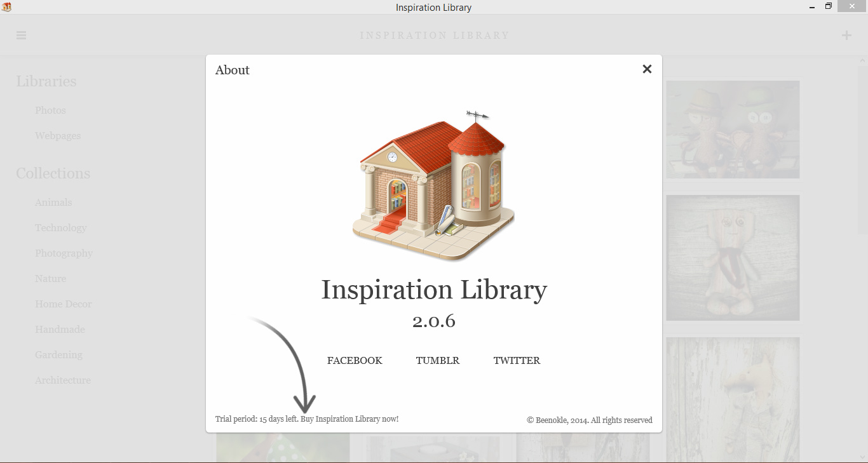This screenshot has height=463, width=868.
Task: Click the plus add icon
Action: [846, 36]
